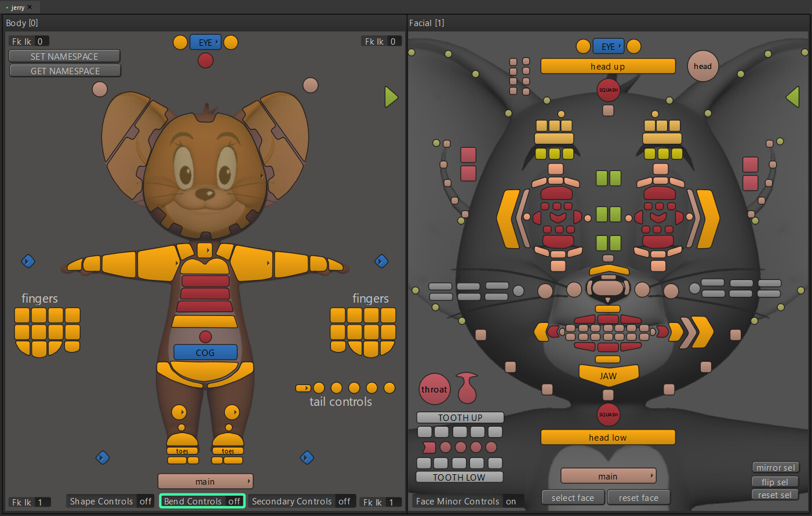Select the left toes control
The width and height of the screenshot is (812, 516).
coord(183,451)
